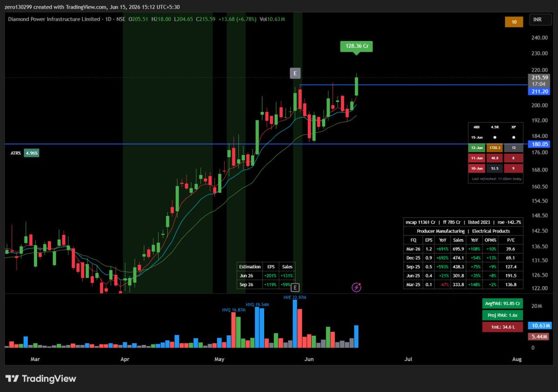Click the red 10-Jun cell
Screen dimensions: 558x392
click(x=477, y=169)
